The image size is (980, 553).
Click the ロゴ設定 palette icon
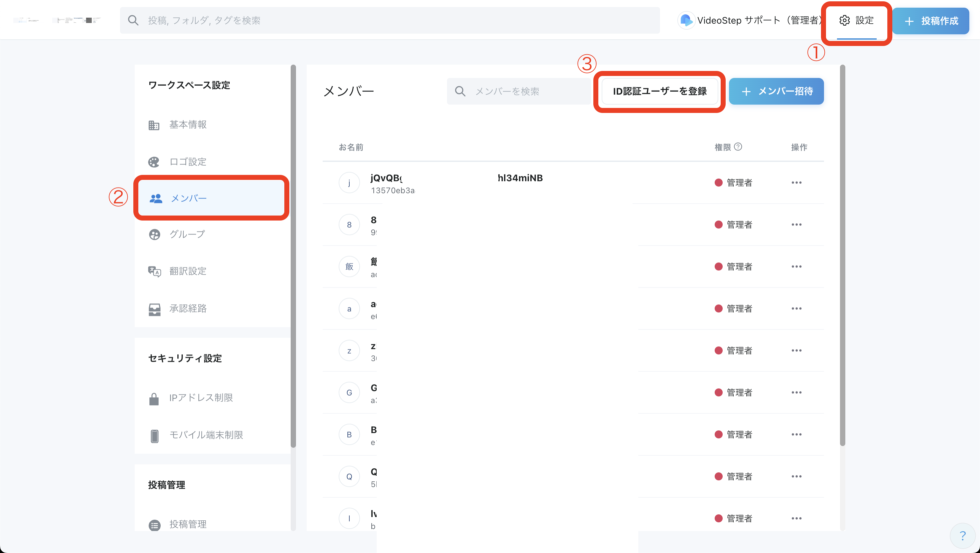point(154,162)
